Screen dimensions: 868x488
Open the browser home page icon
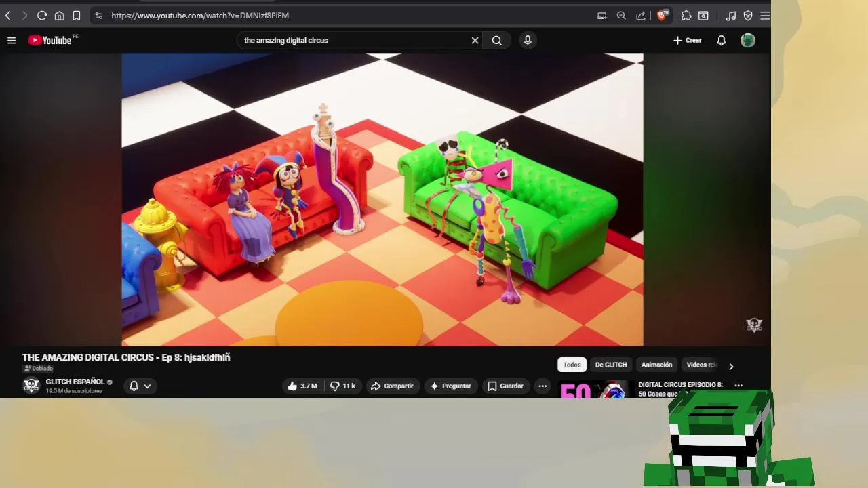pos(59,15)
